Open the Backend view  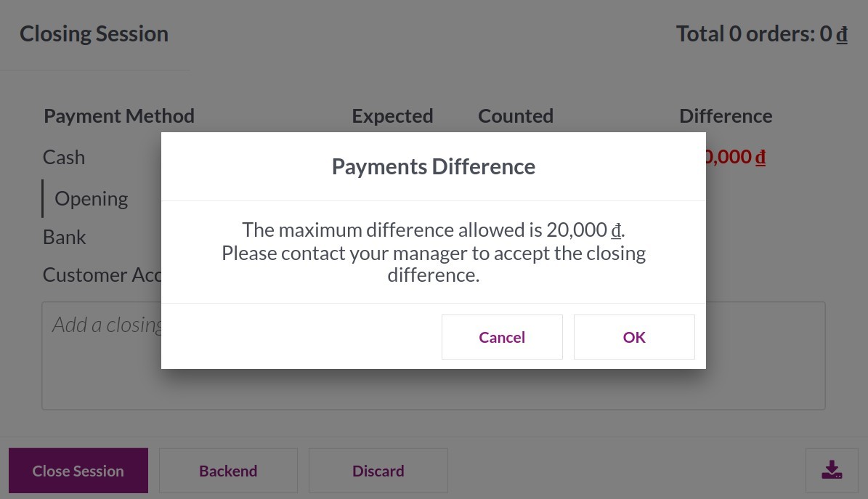pyautogui.click(x=228, y=470)
